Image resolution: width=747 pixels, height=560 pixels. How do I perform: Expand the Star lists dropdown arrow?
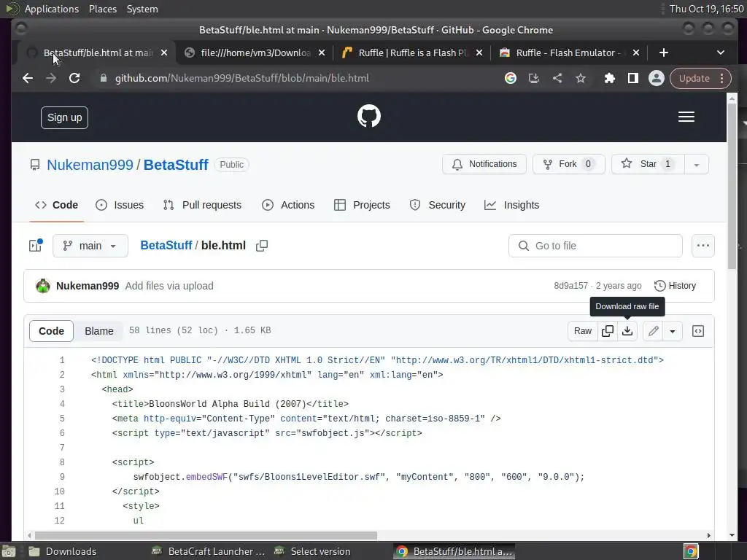[697, 164]
